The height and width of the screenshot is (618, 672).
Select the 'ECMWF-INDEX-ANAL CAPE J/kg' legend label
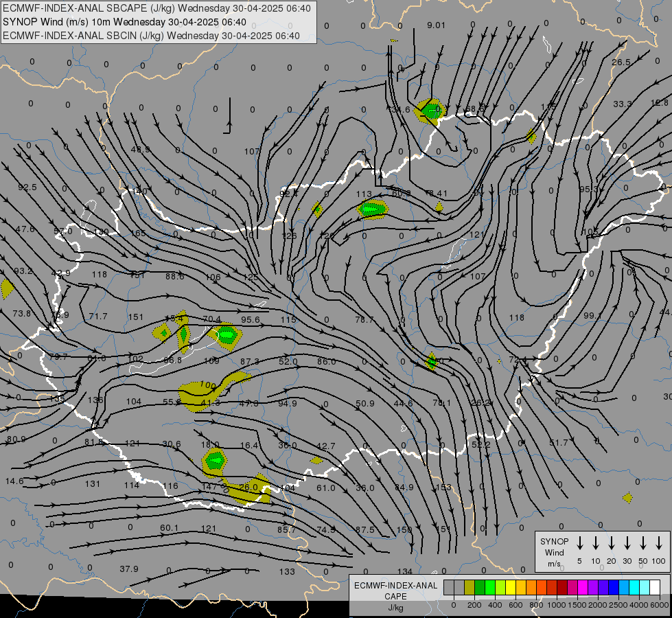tap(395, 597)
